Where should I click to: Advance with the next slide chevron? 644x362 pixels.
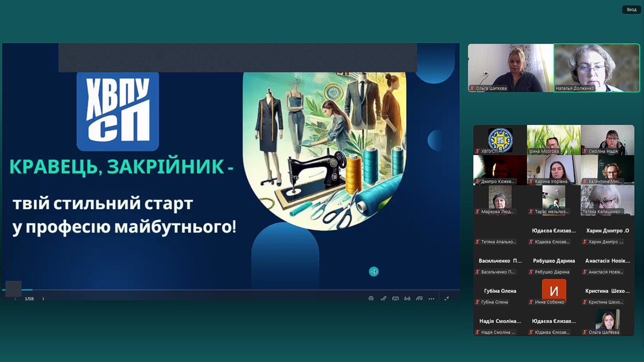point(43,299)
